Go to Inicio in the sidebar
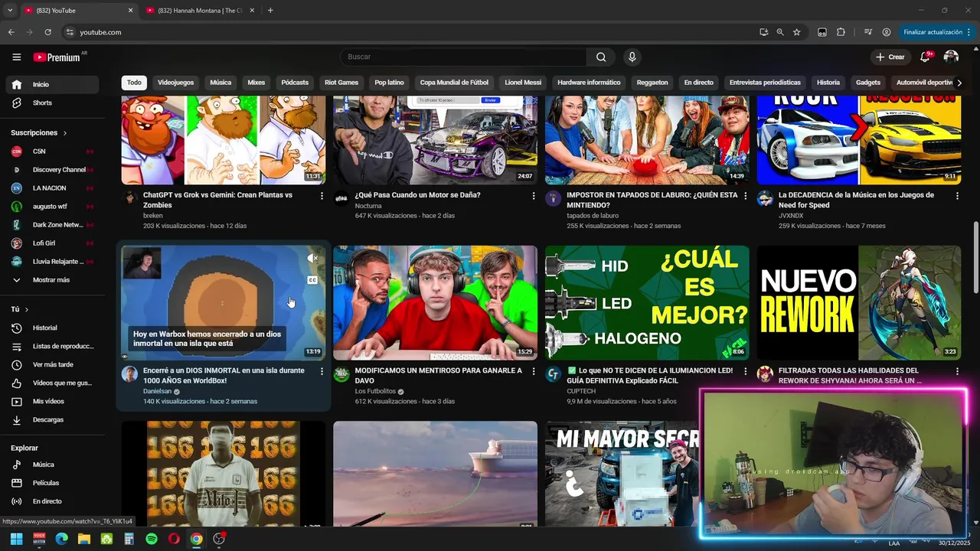The height and width of the screenshot is (551, 980). coord(52,84)
